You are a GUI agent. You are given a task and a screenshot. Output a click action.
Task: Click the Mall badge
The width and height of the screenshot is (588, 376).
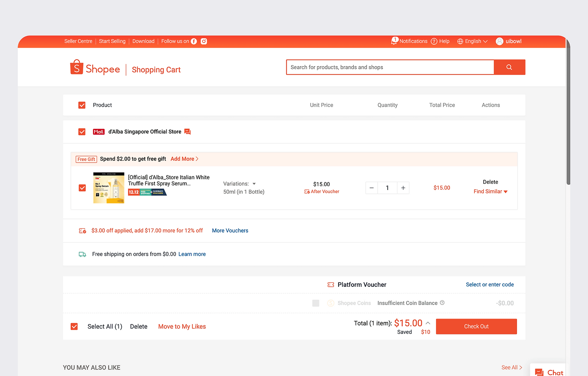pos(99,132)
